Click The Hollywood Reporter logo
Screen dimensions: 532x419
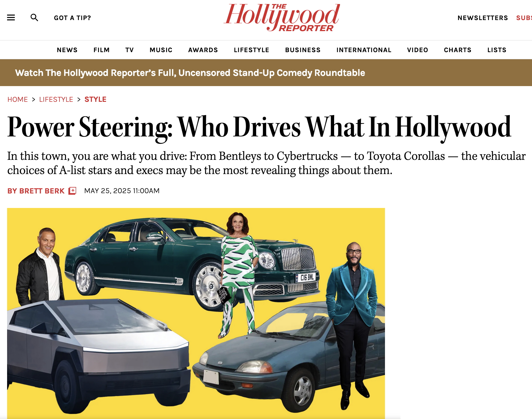click(282, 18)
